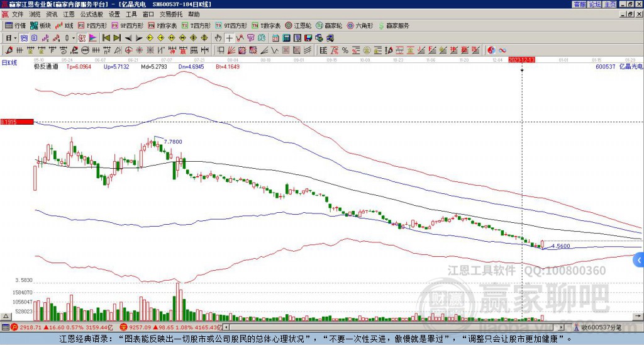Select the gold coin circle tool

pos(367,50)
